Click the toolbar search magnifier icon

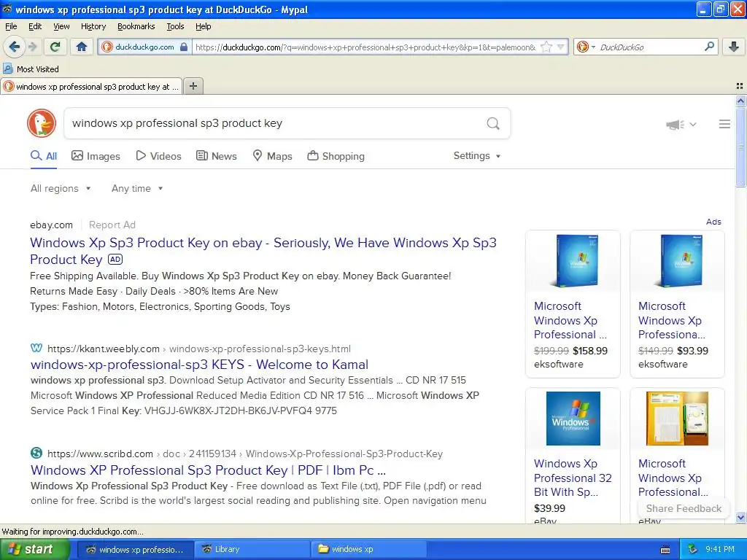[x=709, y=47]
